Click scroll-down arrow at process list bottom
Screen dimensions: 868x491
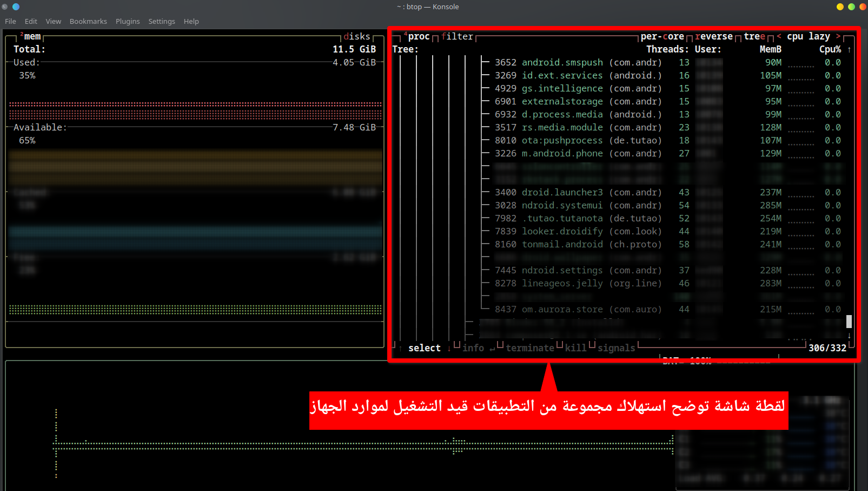tap(849, 336)
